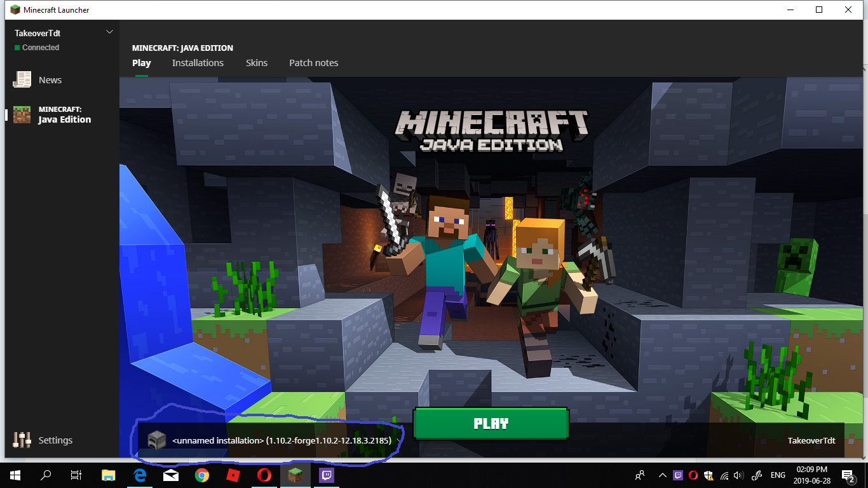The height and width of the screenshot is (488, 868).
Task: Launch Google Chrome from the taskbar
Action: click(202, 475)
